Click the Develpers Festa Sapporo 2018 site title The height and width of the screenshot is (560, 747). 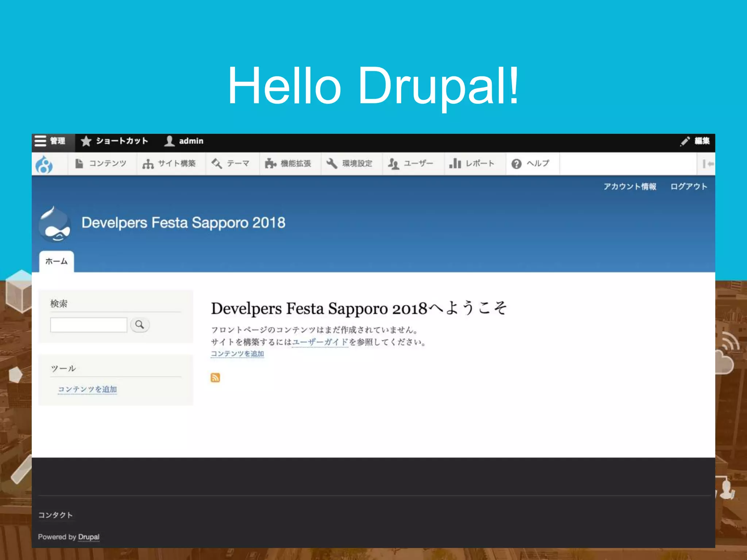pos(183,223)
